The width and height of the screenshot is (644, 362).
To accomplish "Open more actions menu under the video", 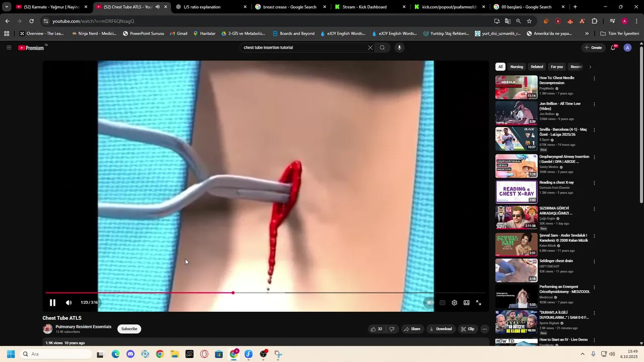I will pos(485,329).
